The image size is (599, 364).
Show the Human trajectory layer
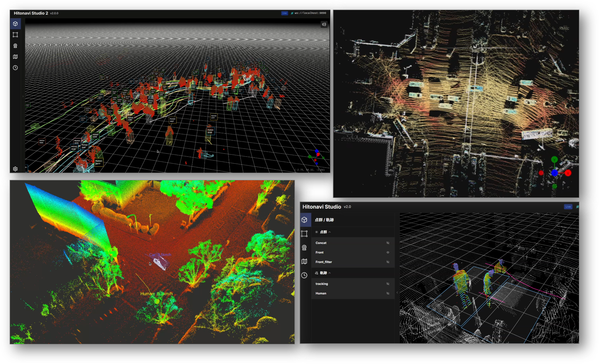coord(388,293)
